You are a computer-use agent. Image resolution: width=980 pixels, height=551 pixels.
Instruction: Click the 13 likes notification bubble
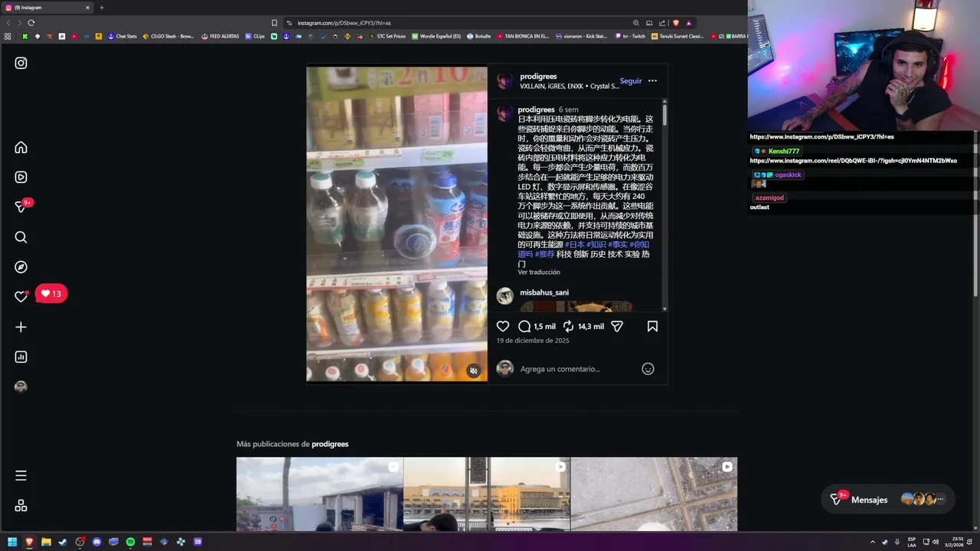pyautogui.click(x=51, y=294)
